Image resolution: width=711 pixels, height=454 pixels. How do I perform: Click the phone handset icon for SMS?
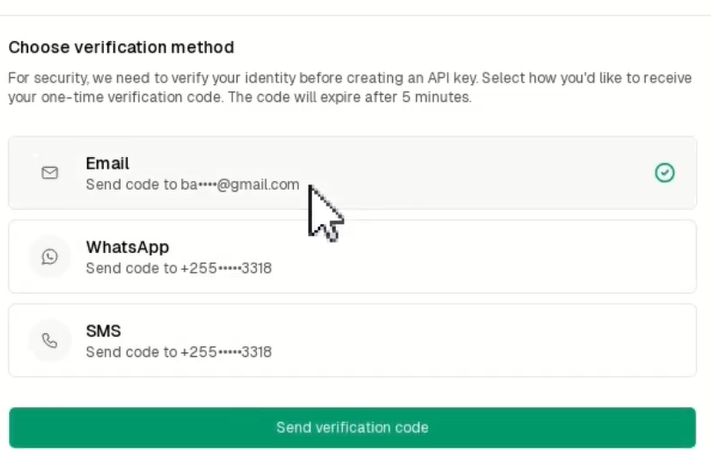tap(49, 341)
